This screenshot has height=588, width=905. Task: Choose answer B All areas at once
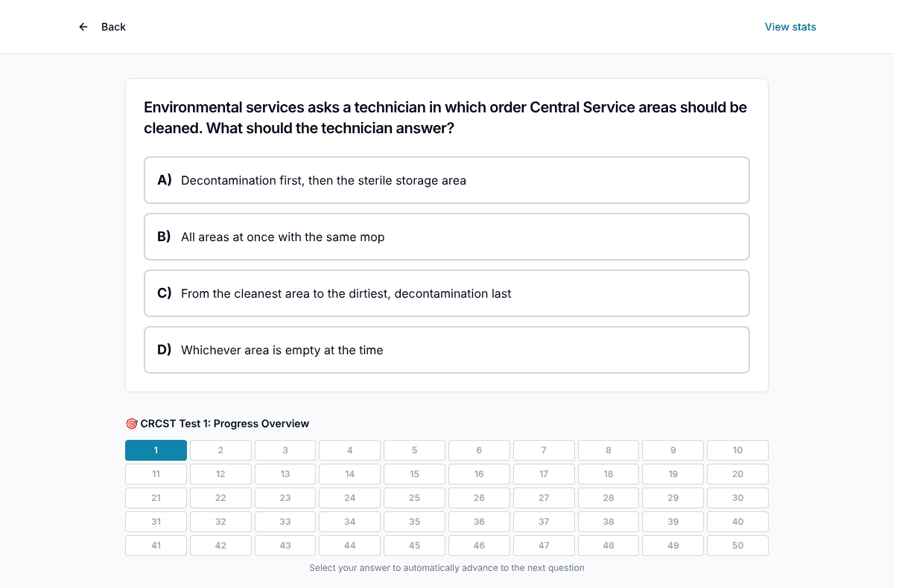(447, 237)
